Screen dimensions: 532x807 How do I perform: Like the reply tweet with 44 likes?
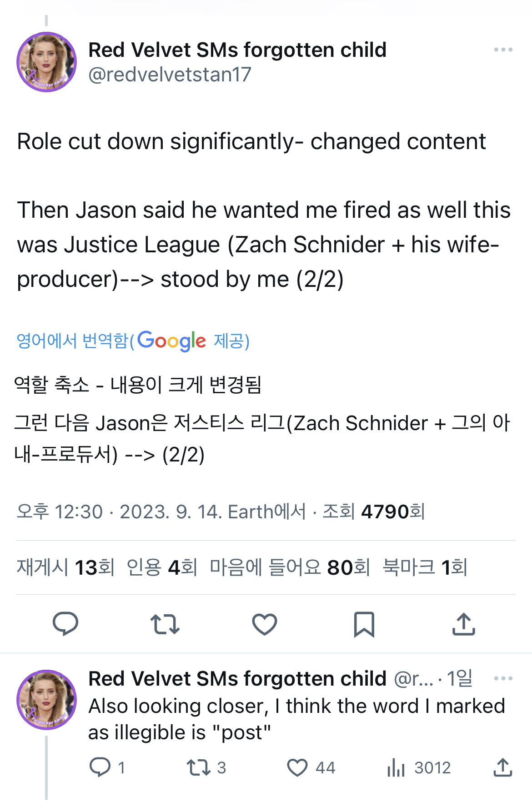[297, 767]
